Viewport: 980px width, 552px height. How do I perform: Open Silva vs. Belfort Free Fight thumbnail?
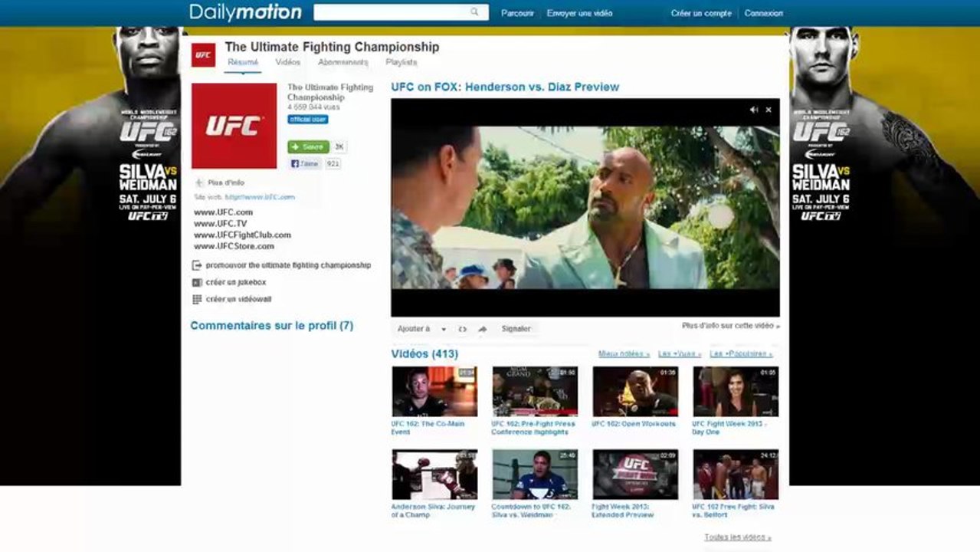point(736,475)
